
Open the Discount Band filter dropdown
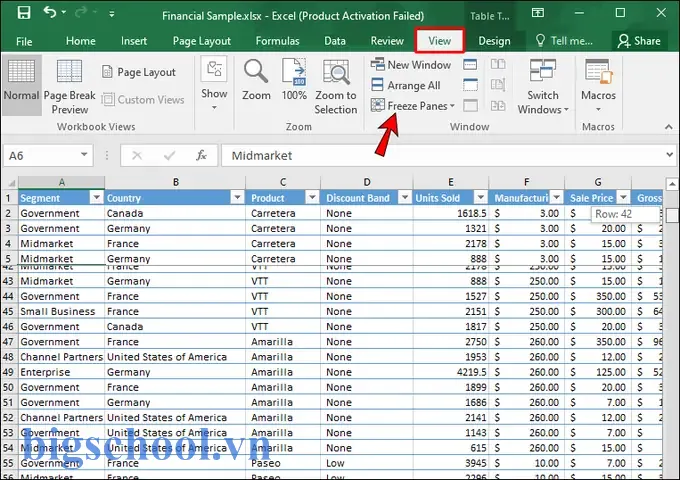[x=405, y=198]
